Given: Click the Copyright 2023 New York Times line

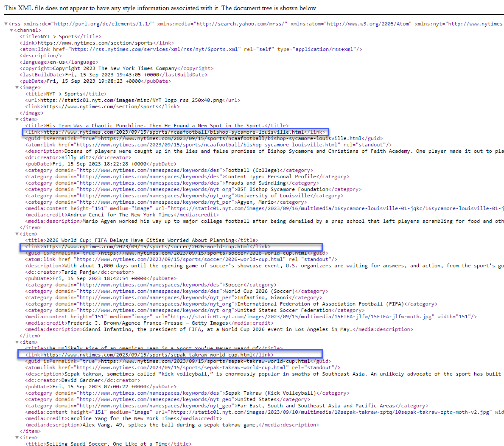Looking at the screenshot, I should 116,68.
